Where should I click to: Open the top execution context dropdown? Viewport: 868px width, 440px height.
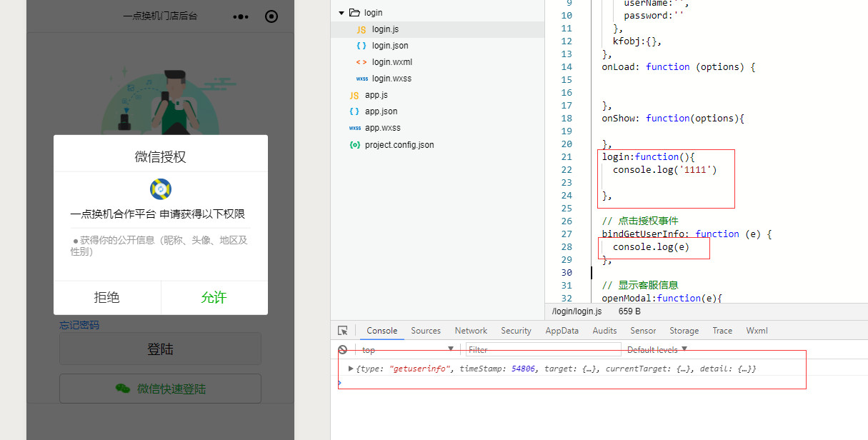point(408,349)
